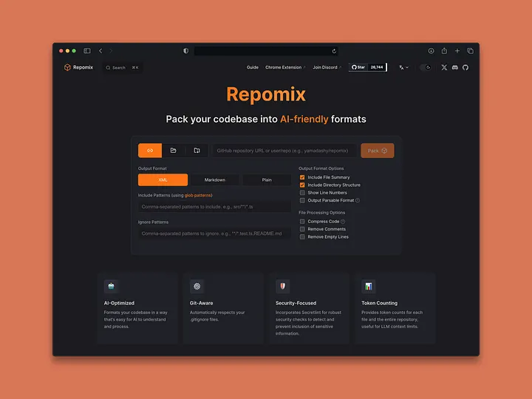Click help icon beside Compress Code

click(x=343, y=222)
